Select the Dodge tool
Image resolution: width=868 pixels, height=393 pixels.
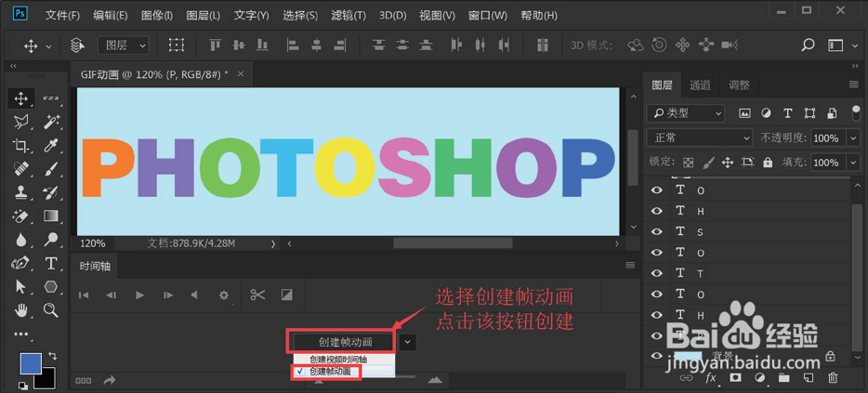click(51, 239)
